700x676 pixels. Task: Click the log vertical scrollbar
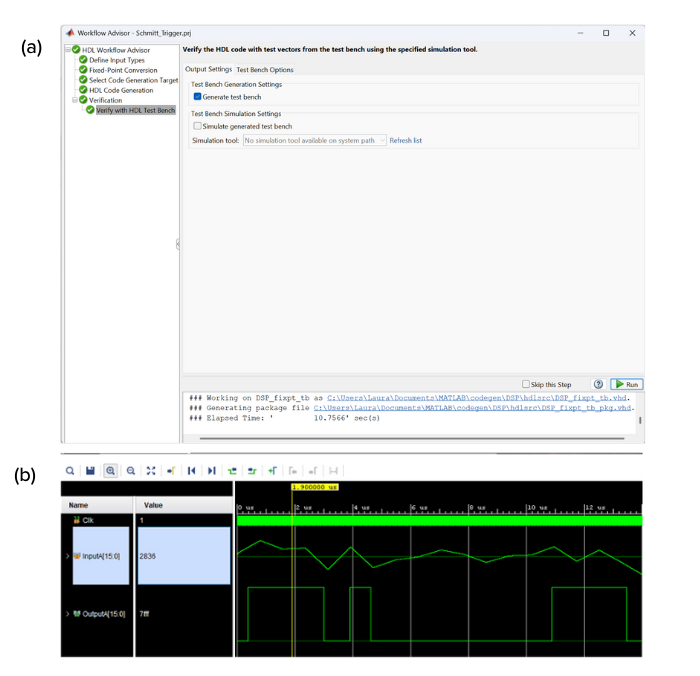(640, 420)
